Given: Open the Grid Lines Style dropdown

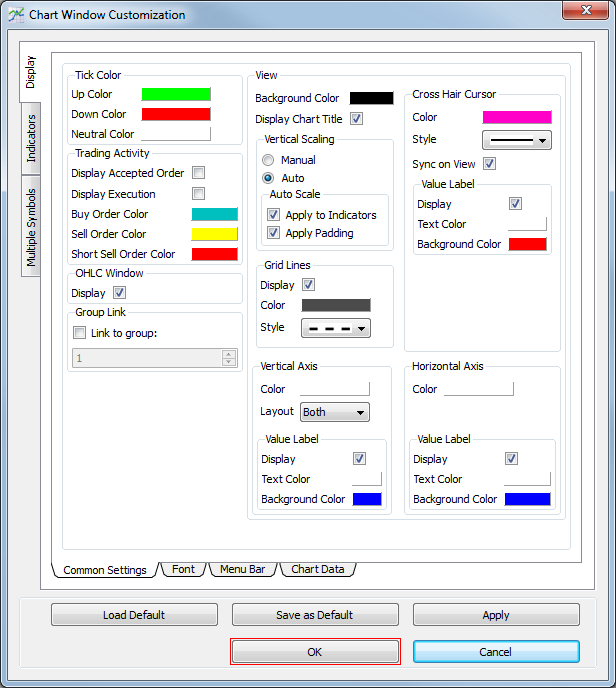Looking at the screenshot, I should point(335,328).
